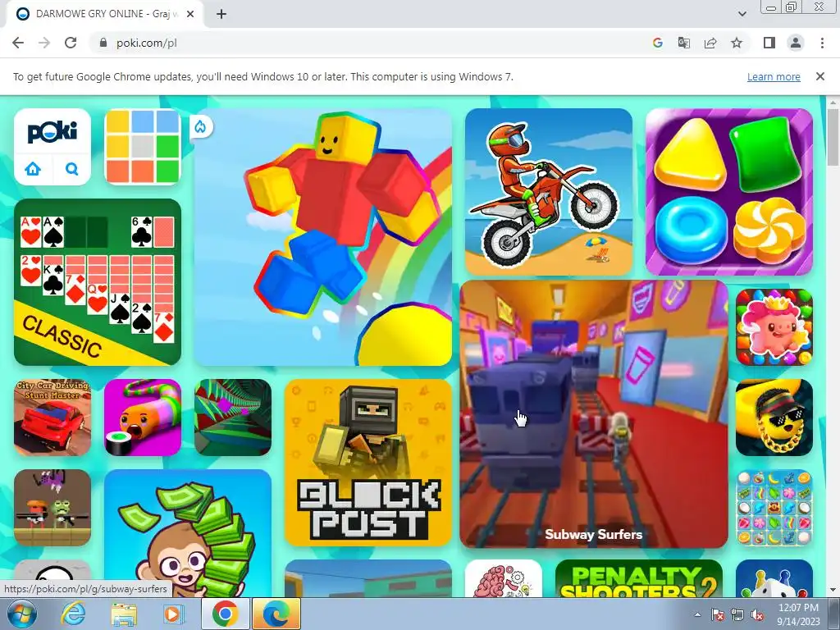Image resolution: width=840 pixels, height=630 pixels.
Task: Open the blocky rainbow character game tile
Action: coord(323,237)
